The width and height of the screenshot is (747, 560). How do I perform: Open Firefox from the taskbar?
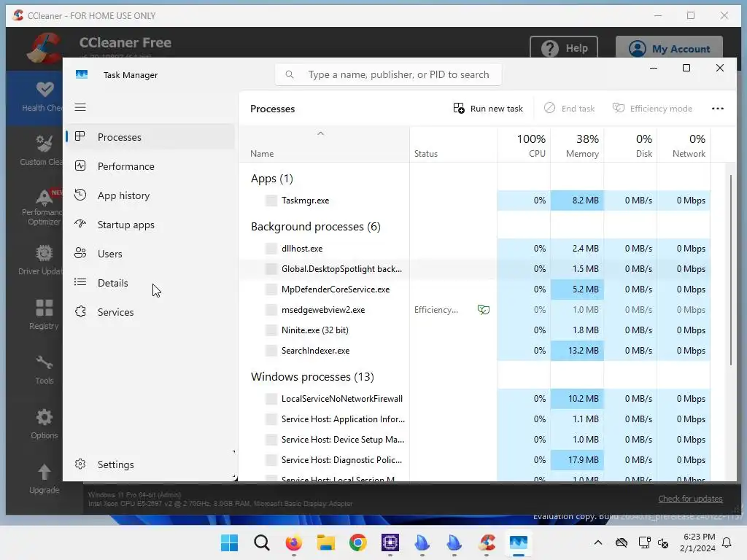293,542
